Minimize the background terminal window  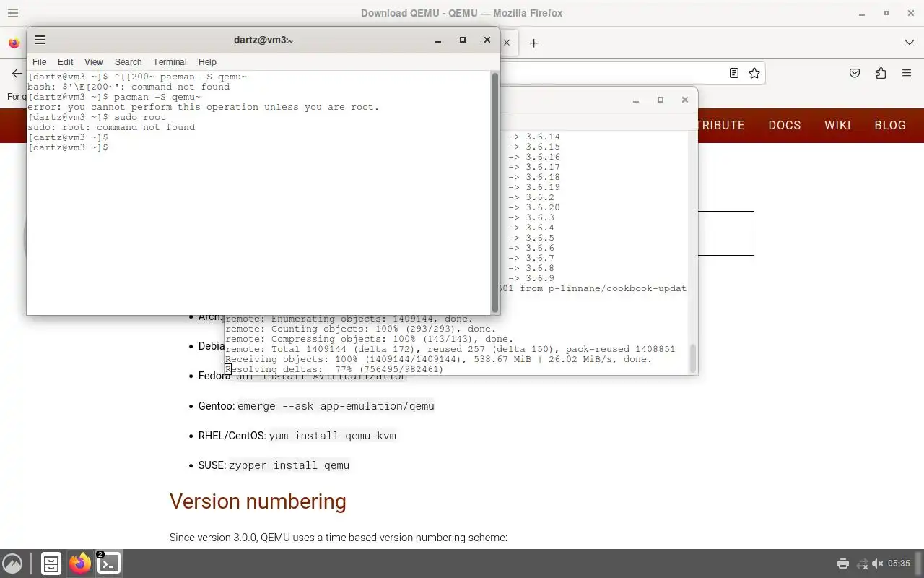(x=636, y=100)
